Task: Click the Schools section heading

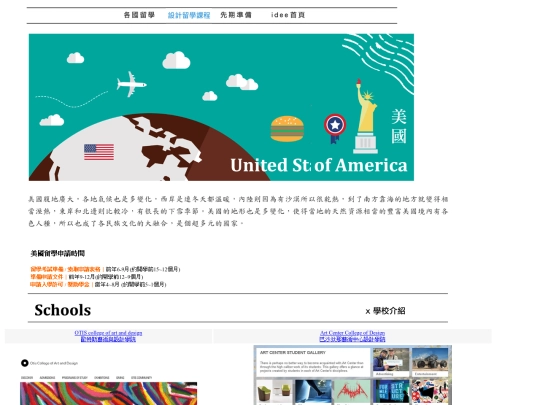Action: pyautogui.click(x=63, y=310)
